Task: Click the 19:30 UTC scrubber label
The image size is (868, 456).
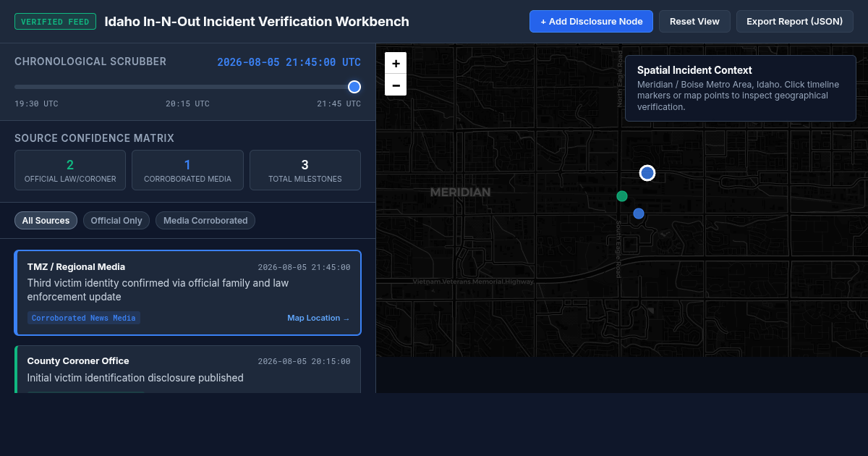Action: click(x=36, y=104)
